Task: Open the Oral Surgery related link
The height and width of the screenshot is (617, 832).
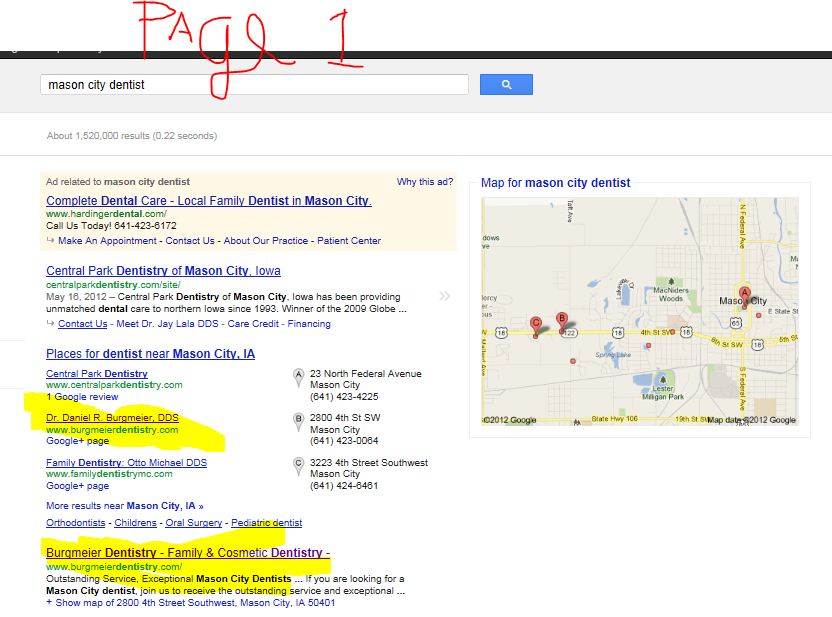Action: (194, 523)
